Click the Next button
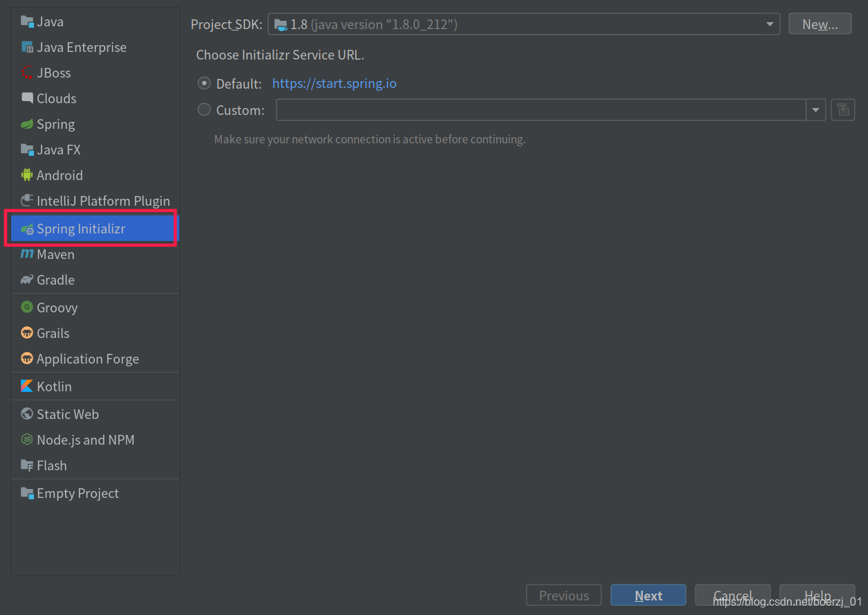Image resolution: width=868 pixels, height=615 pixels. (x=648, y=596)
